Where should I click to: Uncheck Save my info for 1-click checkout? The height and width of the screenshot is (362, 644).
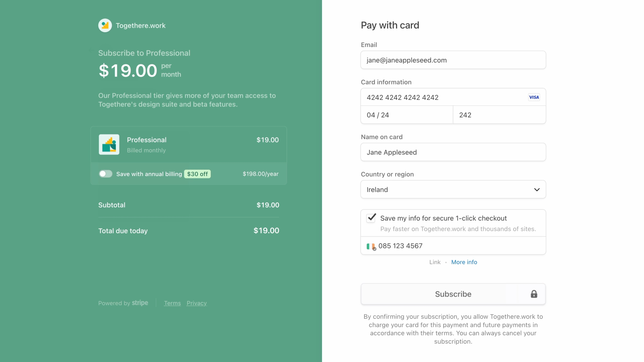click(371, 218)
